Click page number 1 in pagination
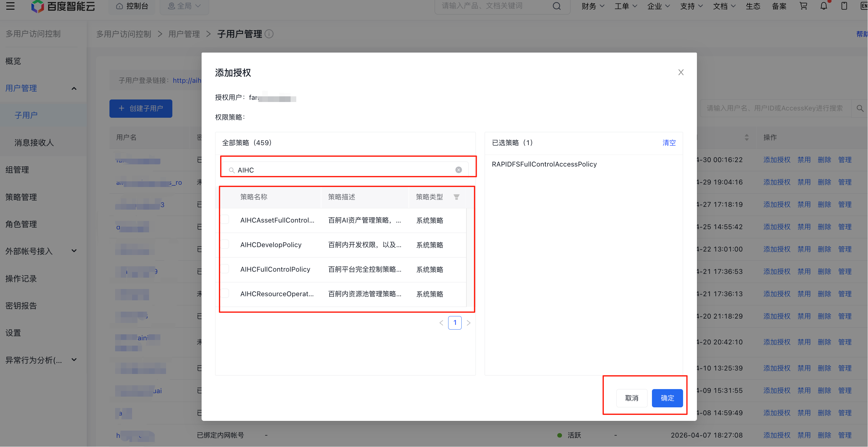Viewport: 868px width, 447px height. pos(455,323)
